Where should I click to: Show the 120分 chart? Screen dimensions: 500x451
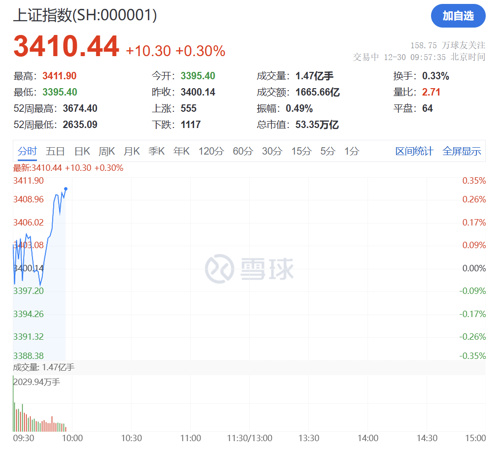(211, 151)
